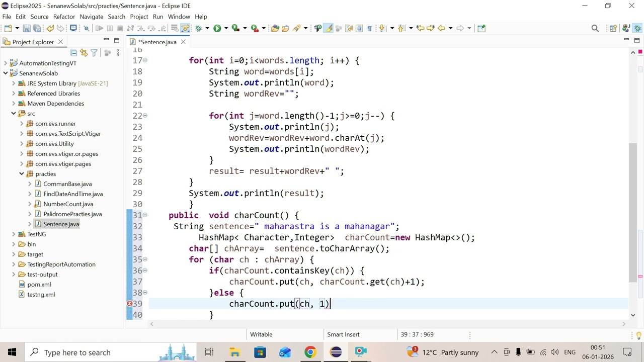Open Google Chrome from the taskbar

pyautogui.click(x=310, y=352)
